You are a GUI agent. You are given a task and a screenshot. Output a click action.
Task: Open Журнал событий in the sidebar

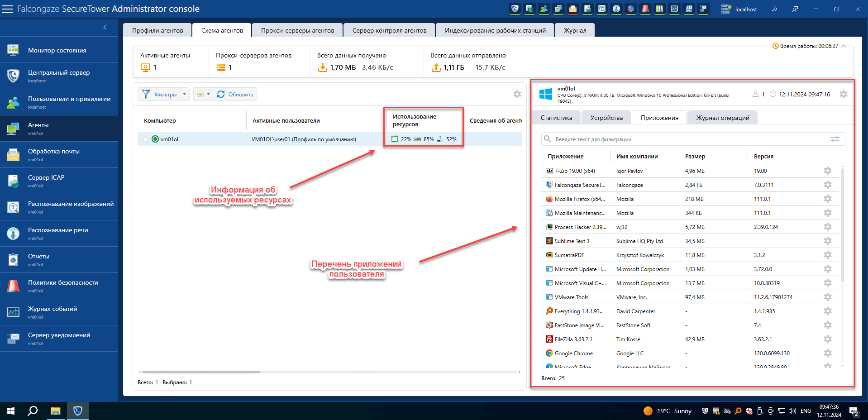point(59,312)
